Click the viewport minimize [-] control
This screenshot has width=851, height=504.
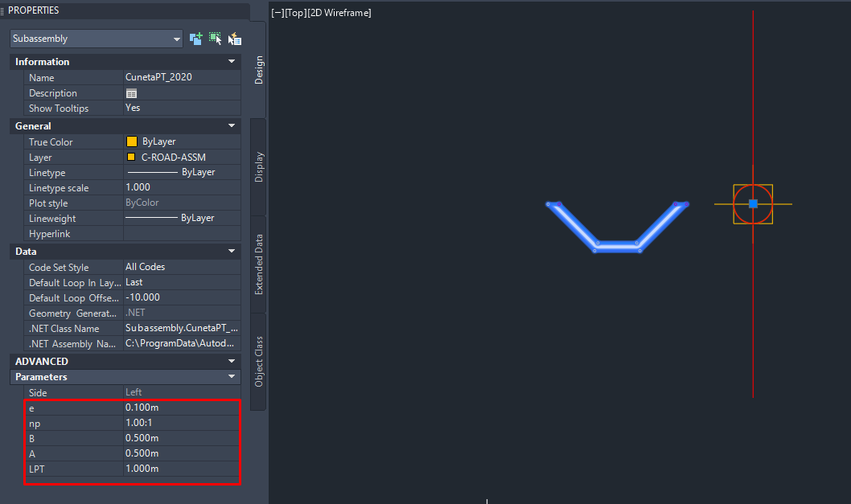click(x=277, y=13)
